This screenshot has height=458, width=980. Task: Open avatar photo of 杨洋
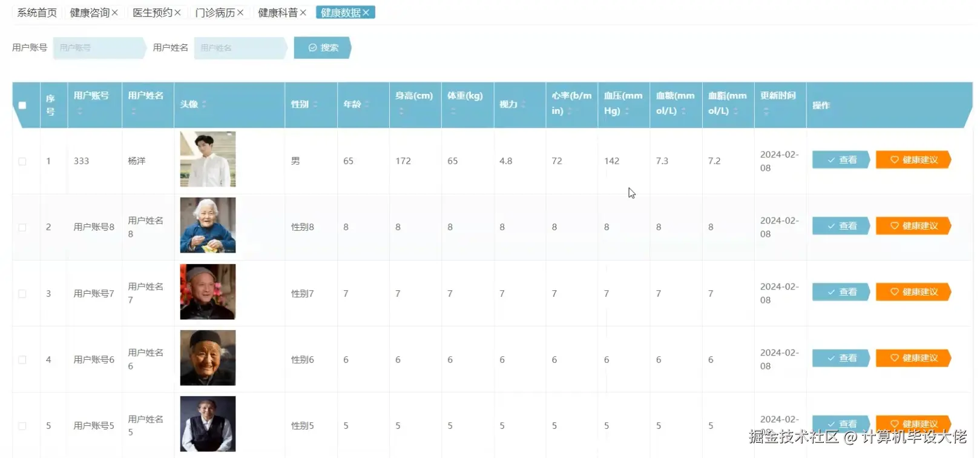208,159
